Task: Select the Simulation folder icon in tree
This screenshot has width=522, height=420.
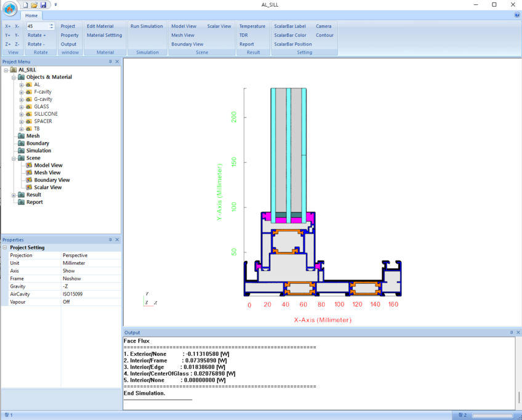Action: [22, 150]
